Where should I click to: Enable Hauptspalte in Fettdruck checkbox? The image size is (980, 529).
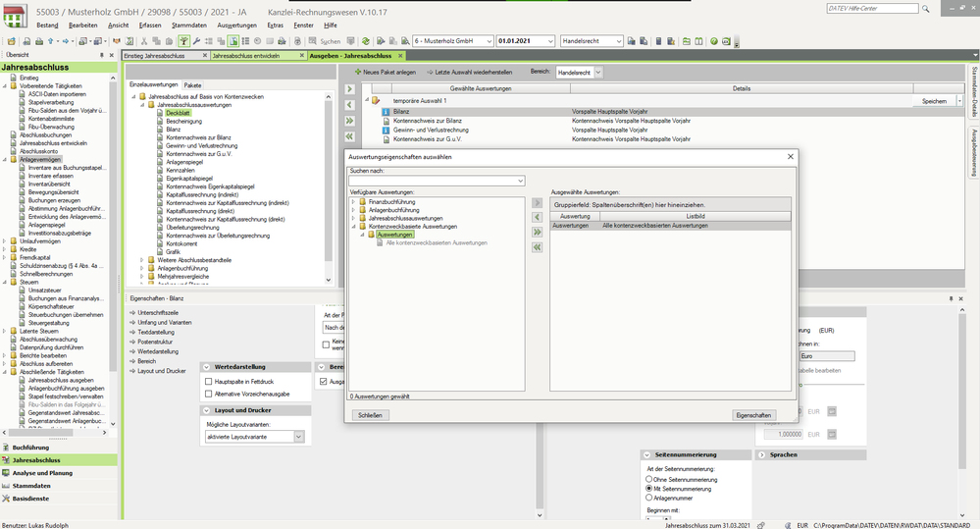(x=208, y=381)
